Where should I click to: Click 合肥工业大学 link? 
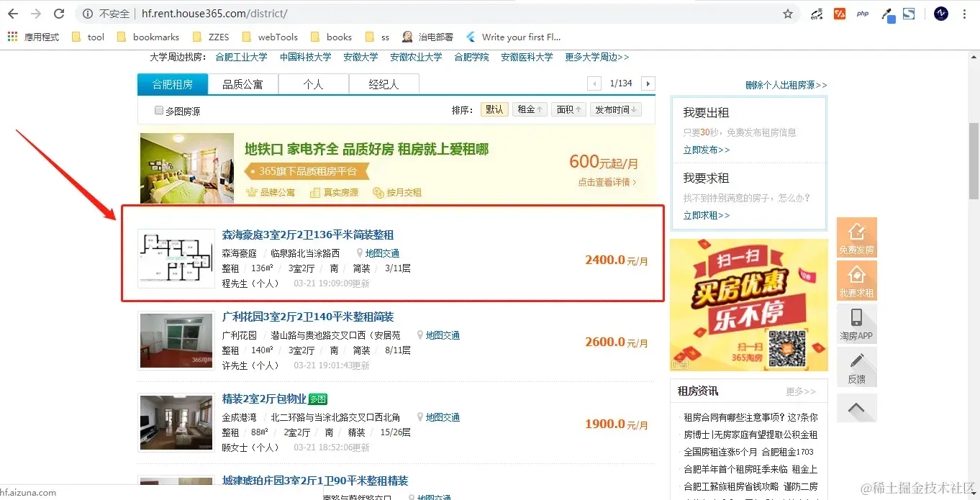coord(241,57)
